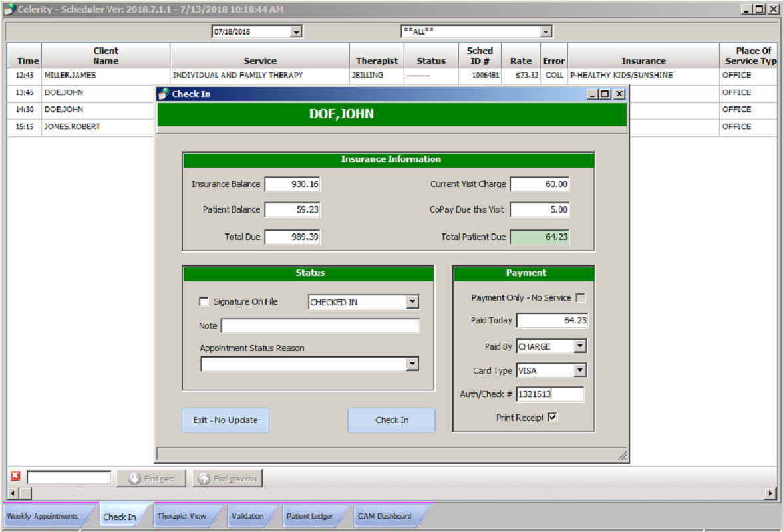783x532 pixels.
Task: Click the Exit - No Update button
Action: point(226,420)
